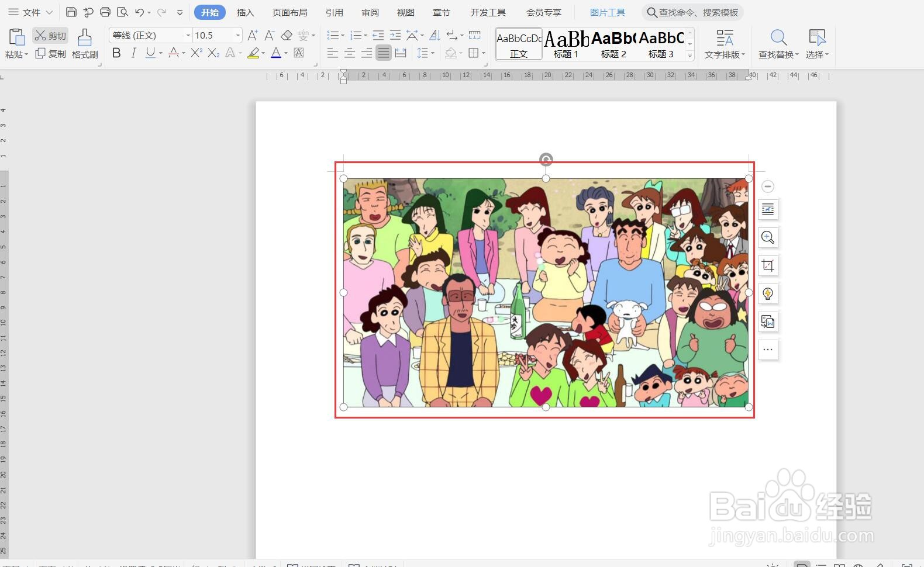924x567 pixels.
Task: Open the three-dot more menu beside image
Action: (x=768, y=350)
